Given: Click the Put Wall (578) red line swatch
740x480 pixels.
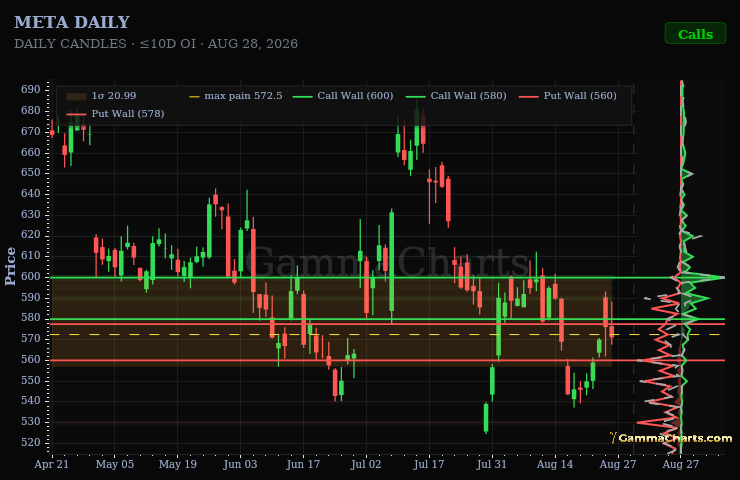Looking at the screenshot, I should (x=76, y=114).
